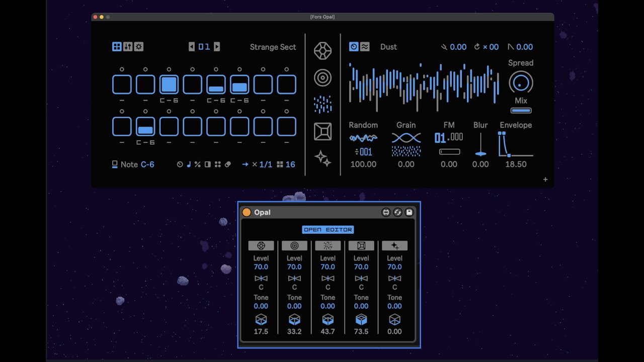
Task: Click the cube icon above the 17.5 value
Action: coord(261,320)
